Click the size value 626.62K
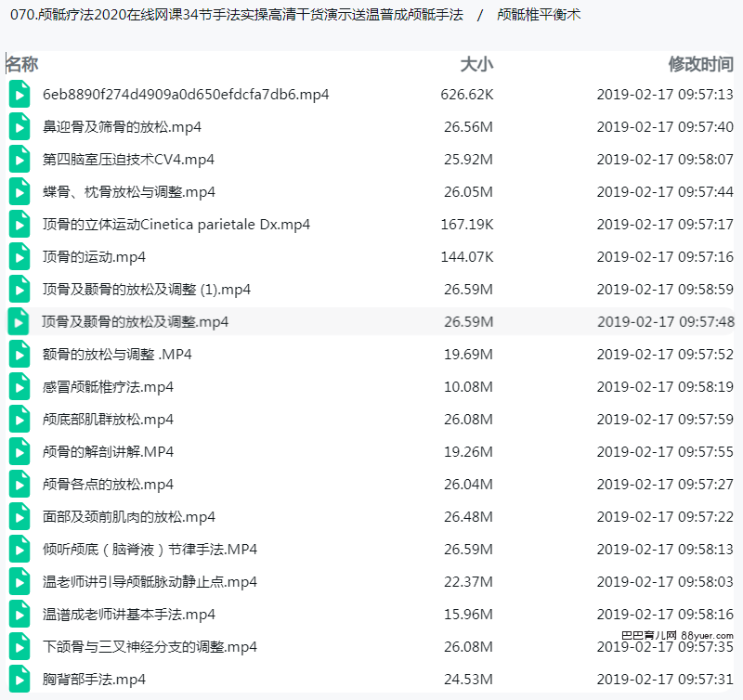Image resolution: width=743 pixels, height=700 pixels. [467, 95]
